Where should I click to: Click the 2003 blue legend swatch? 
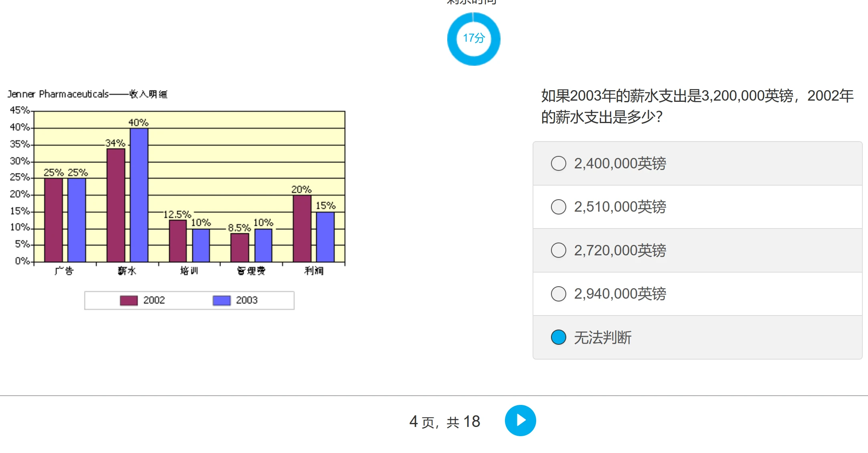coord(221,300)
